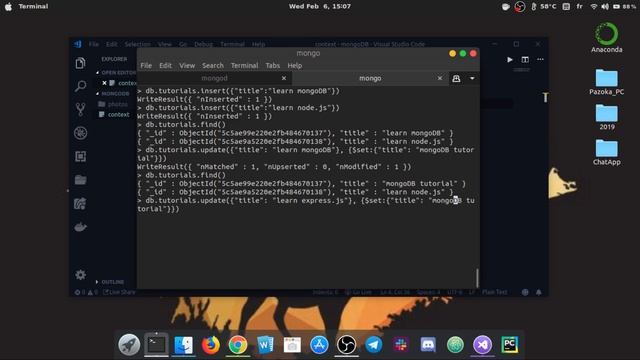Image resolution: width=640 pixels, height=360 pixels.
Task: Open terminal Search menu
Action: [x=213, y=65]
